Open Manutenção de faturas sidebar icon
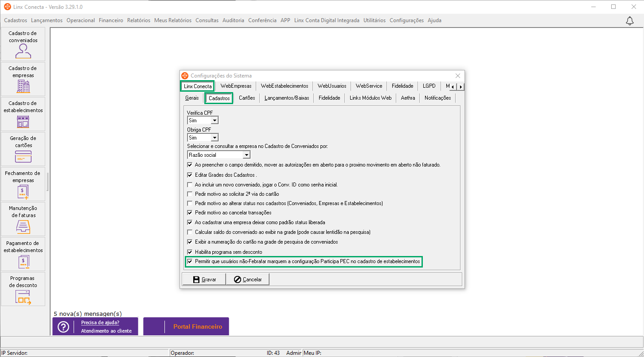This screenshot has width=644, height=357. [23, 219]
